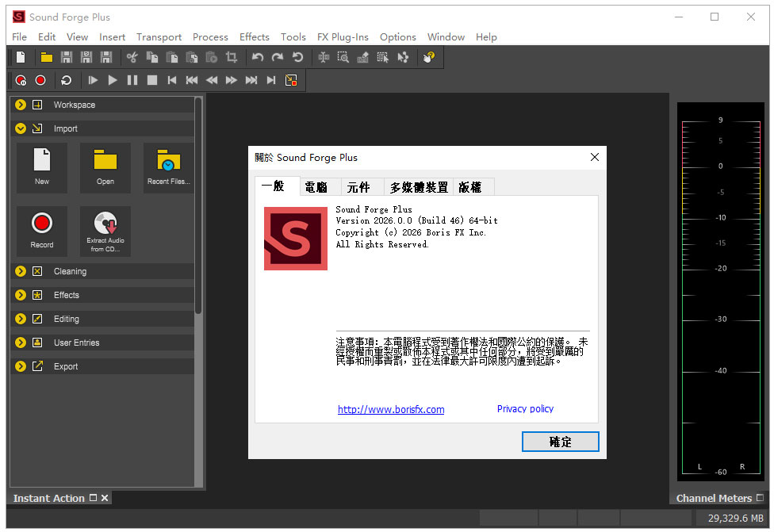Click the yellow Open folder toolbar icon

point(47,57)
